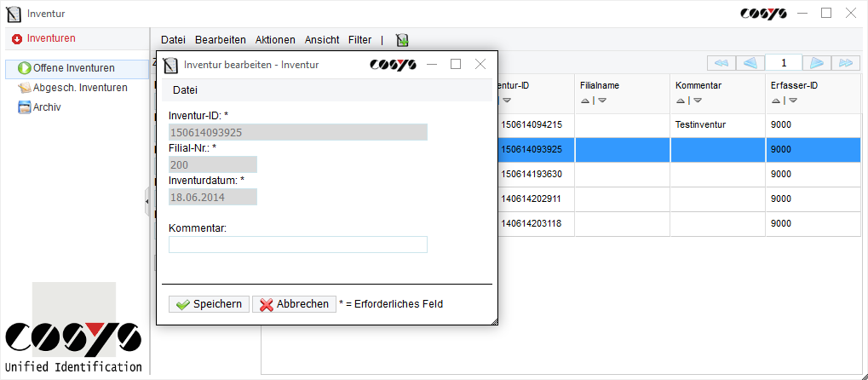Go to the next results page
This screenshot has width=868, height=380.
click(816, 63)
